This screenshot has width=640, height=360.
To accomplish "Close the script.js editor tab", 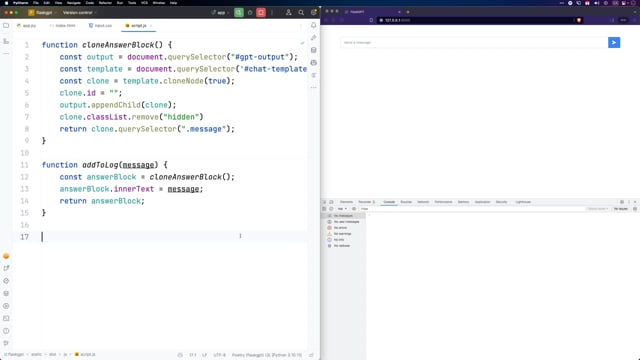I will 151,25.
